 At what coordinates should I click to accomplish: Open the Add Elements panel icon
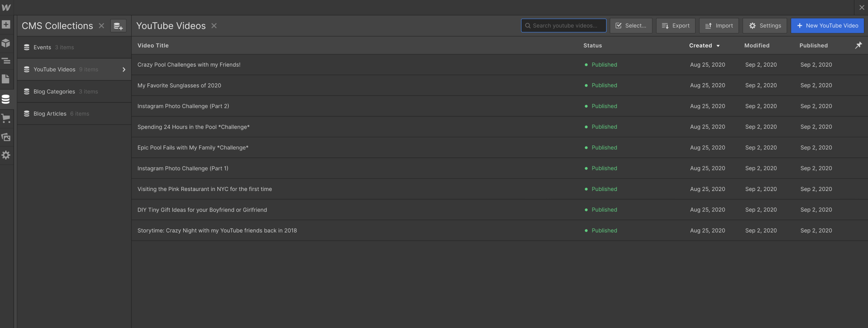click(x=6, y=25)
